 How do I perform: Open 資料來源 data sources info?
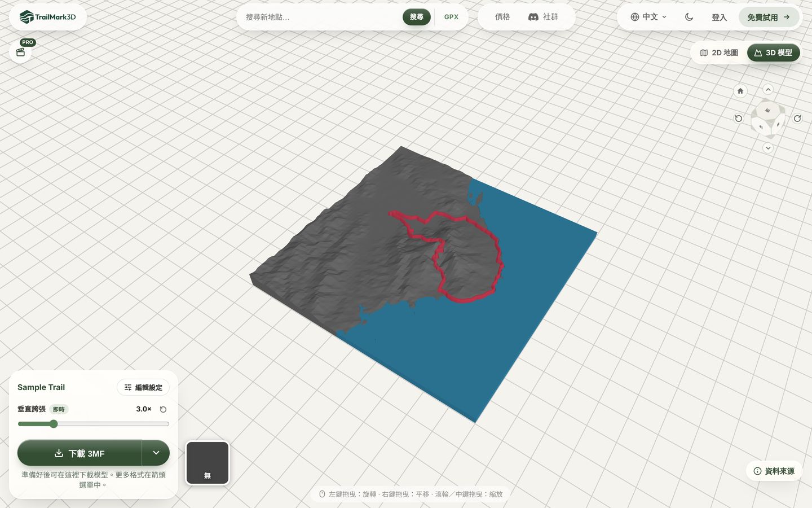774,471
